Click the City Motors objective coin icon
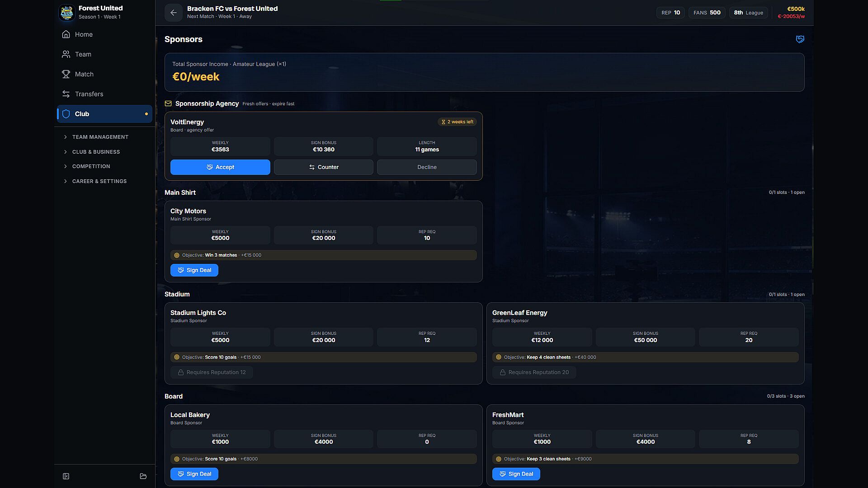Viewport: 868px width, 488px height. click(177, 255)
